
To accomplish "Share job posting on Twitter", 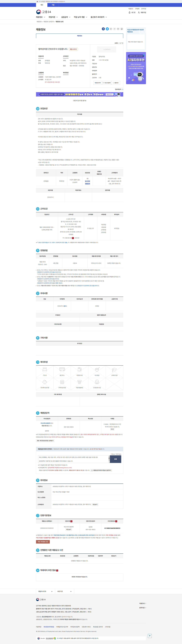I will pos(107,29).
